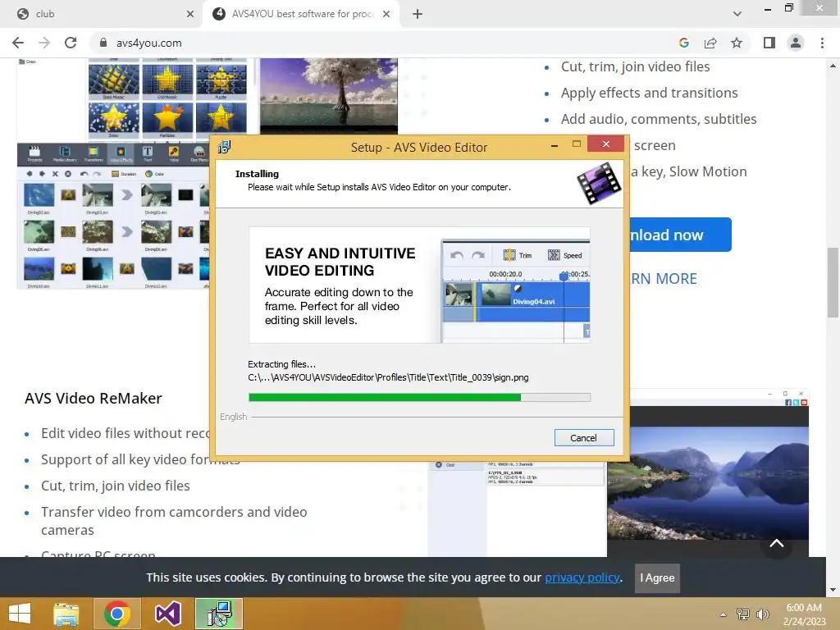Screen dimensions: 840x630
Task: Click the scrollbar down arrow
Action: tap(833, 590)
